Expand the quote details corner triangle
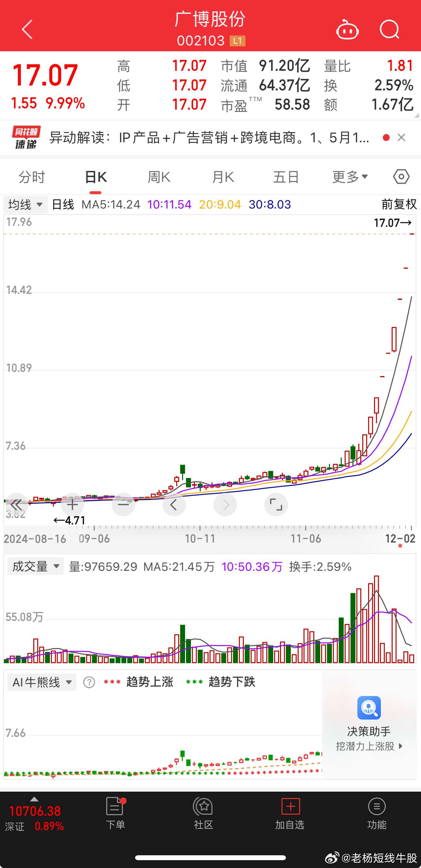 click(417, 116)
